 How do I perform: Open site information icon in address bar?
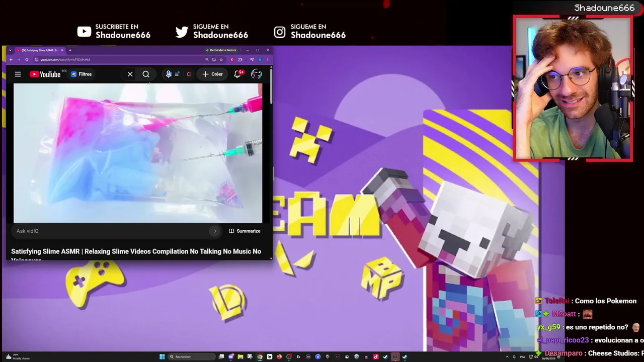(x=36, y=60)
